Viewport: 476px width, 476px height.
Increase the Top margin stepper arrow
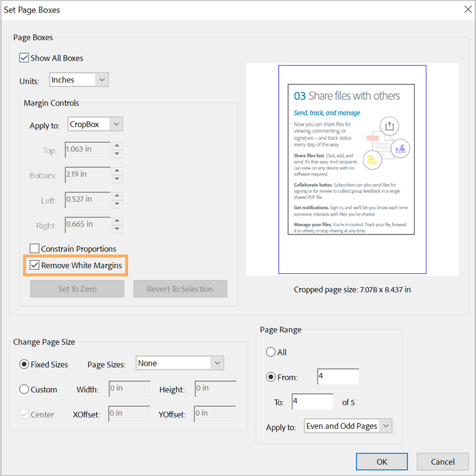point(117,146)
